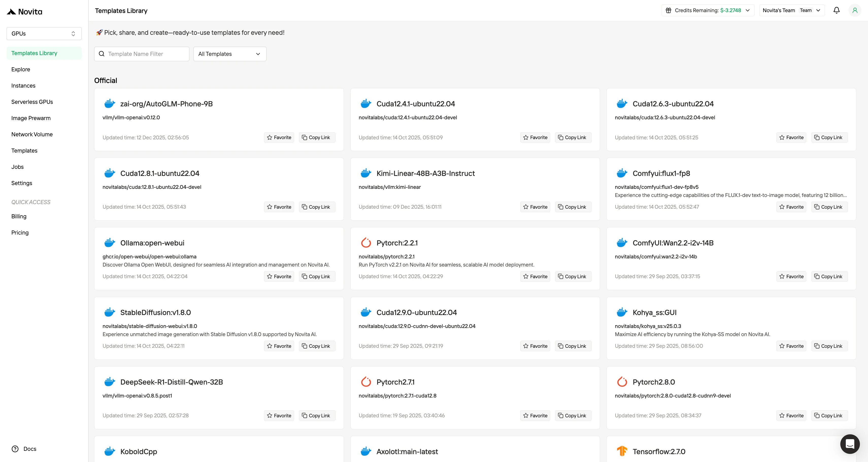Click the Docker icon for DeepSeek-R1-Distill-Qwen-32B

click(109, 382)
